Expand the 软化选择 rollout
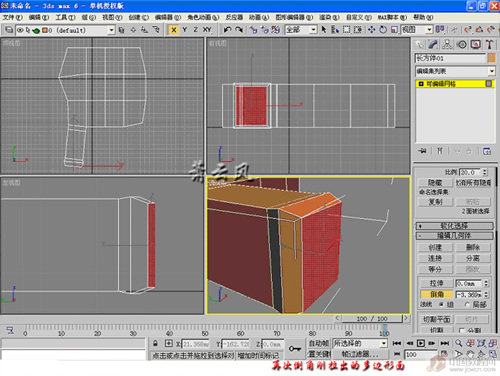The width and height of the screenshot is (500, 376). pos(454,226)
